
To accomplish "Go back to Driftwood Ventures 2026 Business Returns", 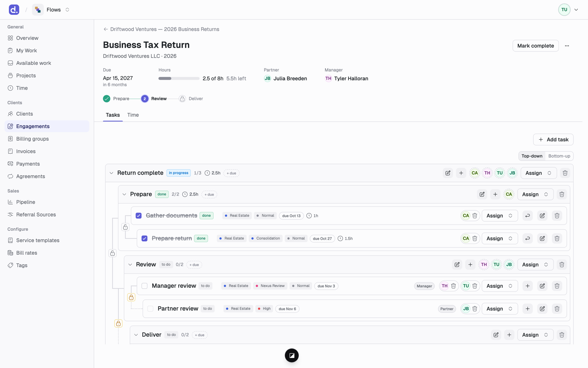I will tap(161, 29).
